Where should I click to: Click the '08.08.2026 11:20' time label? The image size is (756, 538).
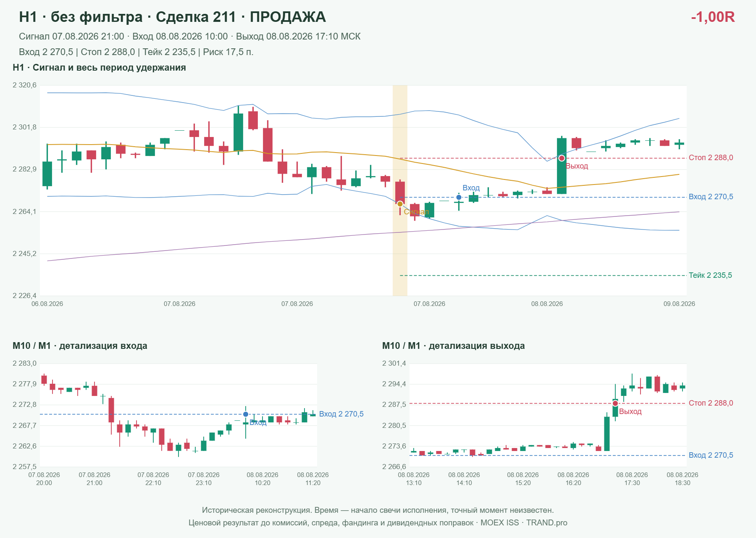pos(313,479)
